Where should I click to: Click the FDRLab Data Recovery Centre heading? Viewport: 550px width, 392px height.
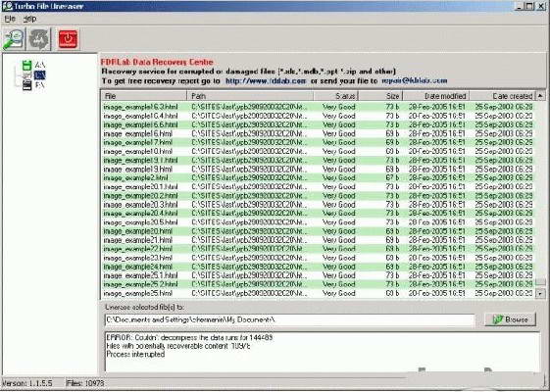point(157,62)
